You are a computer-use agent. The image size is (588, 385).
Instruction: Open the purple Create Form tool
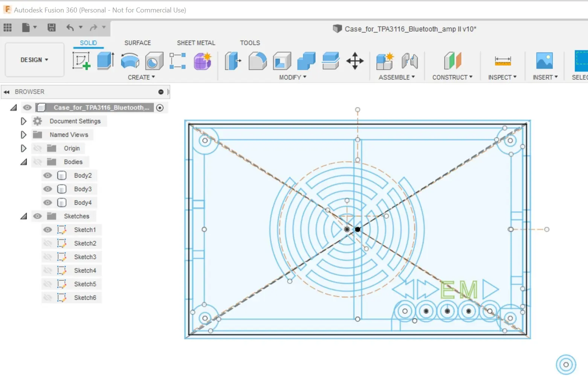[203, 61]
